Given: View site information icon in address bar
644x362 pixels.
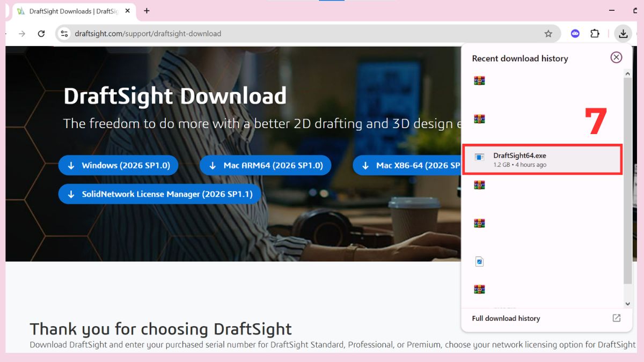Looking at the screenshot, I should 64,34.
